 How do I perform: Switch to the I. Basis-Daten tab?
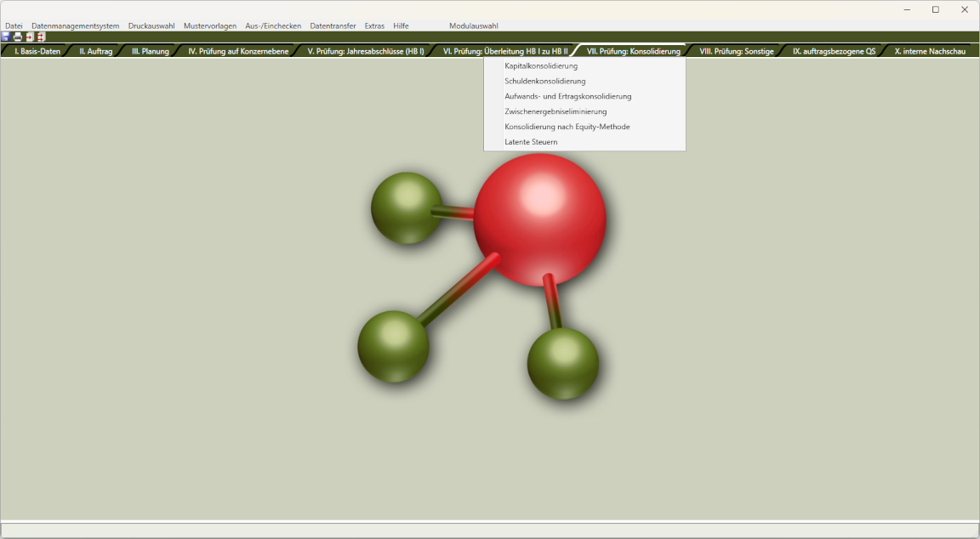(x=37, y=51)
